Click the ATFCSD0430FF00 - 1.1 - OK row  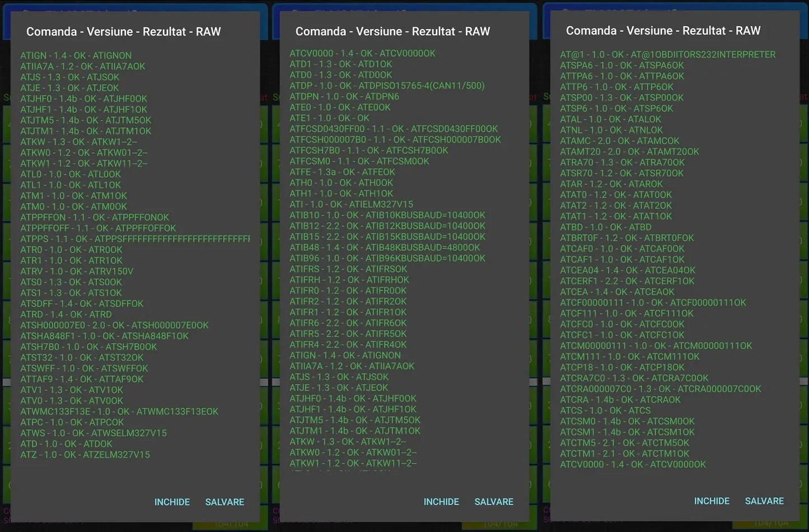394,129
